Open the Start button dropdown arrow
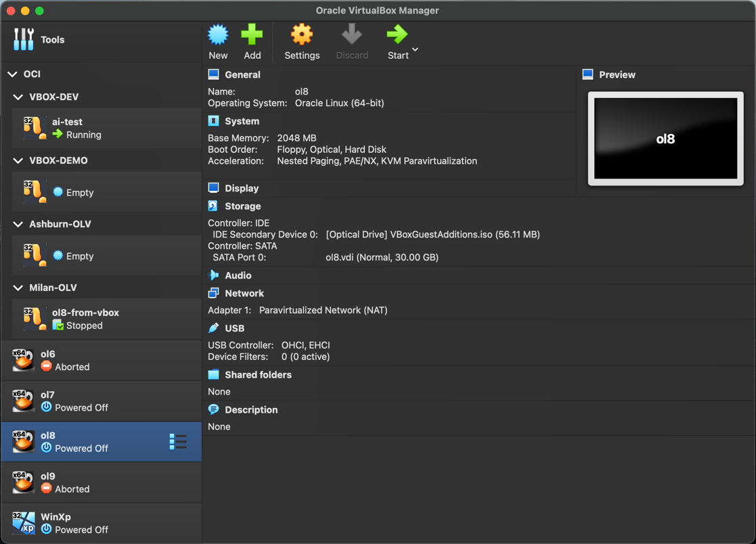The image size is (756, 544). [415, 49]
